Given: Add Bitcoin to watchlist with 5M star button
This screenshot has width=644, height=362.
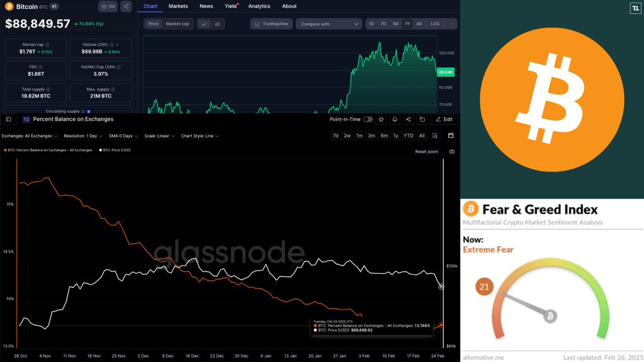Looking at the screenshot, I should click(x=107, y=6).
